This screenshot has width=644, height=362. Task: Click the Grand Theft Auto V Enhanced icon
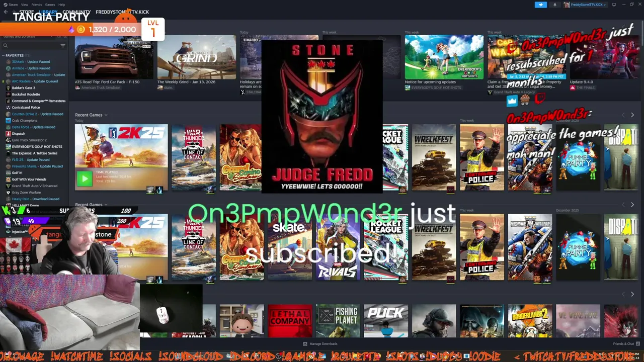click(8, 186)
